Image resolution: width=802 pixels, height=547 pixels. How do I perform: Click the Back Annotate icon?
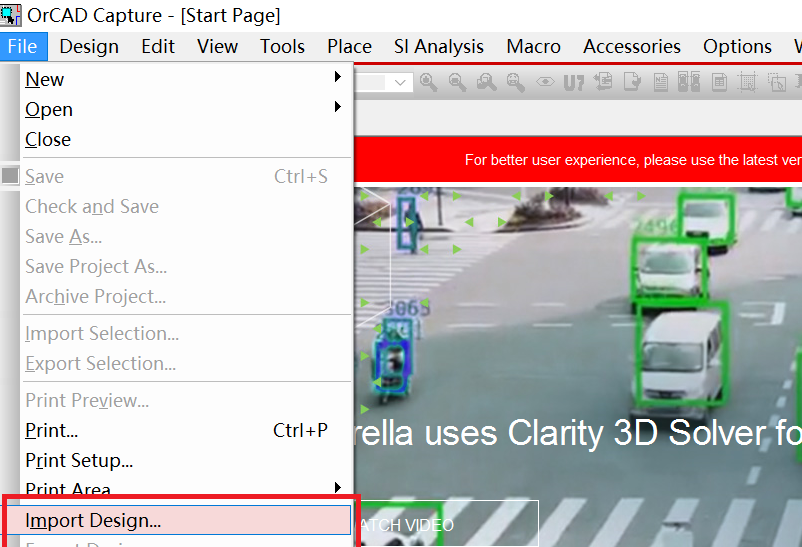pos(603,82)
